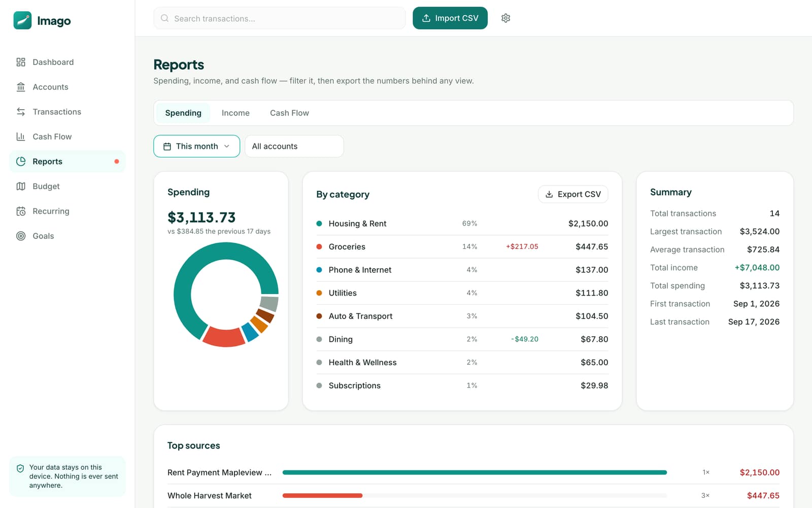Image resolution: width=812 pixels, height=508 pixels.
Task: Click the Accounts bank icon
Action: [x=21, y=87]
